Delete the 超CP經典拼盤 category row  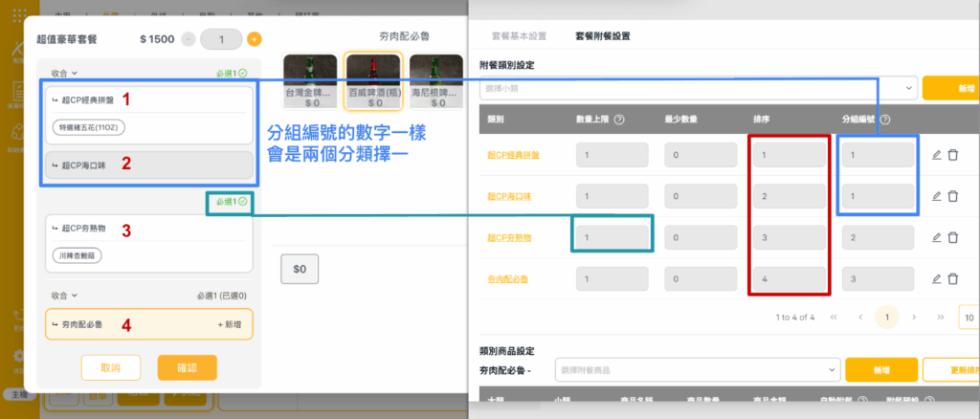point(952,155)
